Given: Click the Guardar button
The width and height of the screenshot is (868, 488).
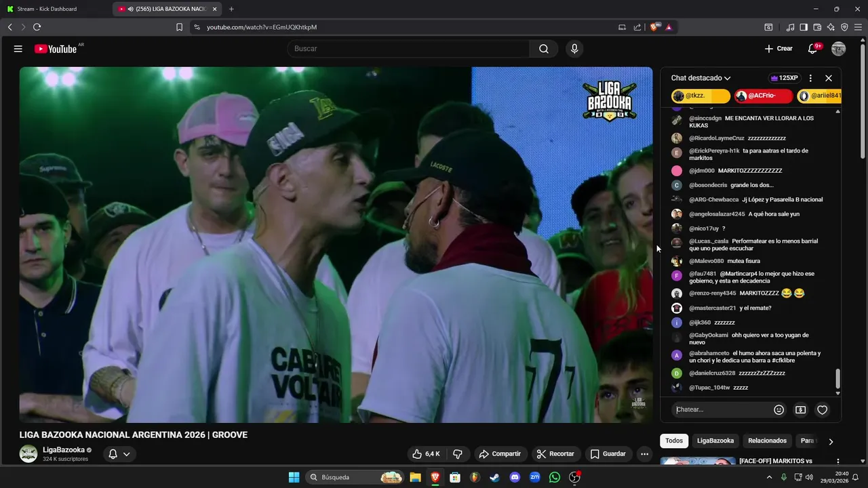Looking at the screenshot, I should 608,454.
